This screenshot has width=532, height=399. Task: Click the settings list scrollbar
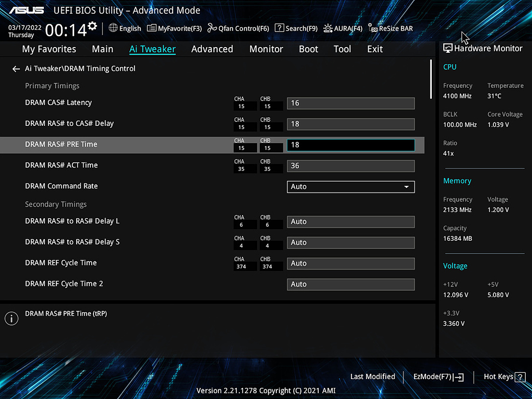click(430, 79)
